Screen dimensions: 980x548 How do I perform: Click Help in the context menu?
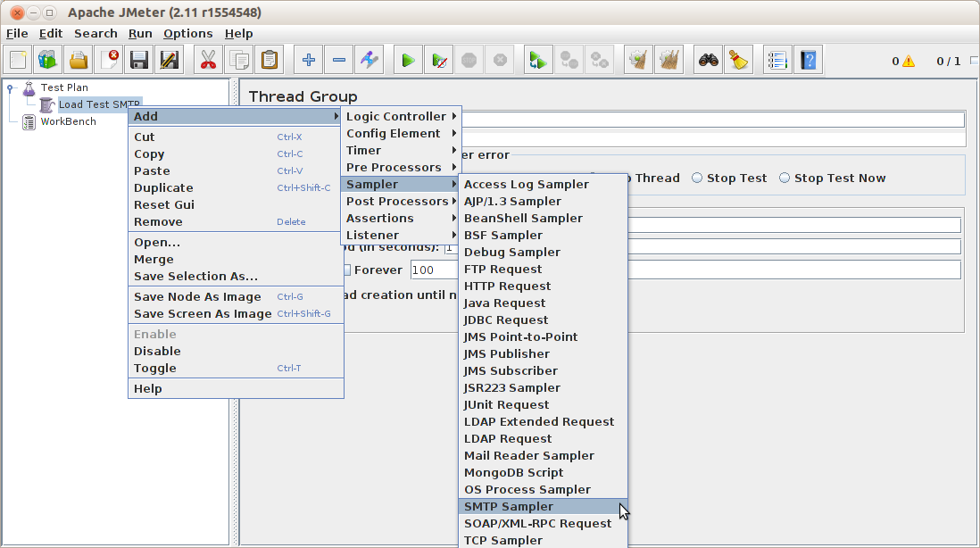pos(236,388)
